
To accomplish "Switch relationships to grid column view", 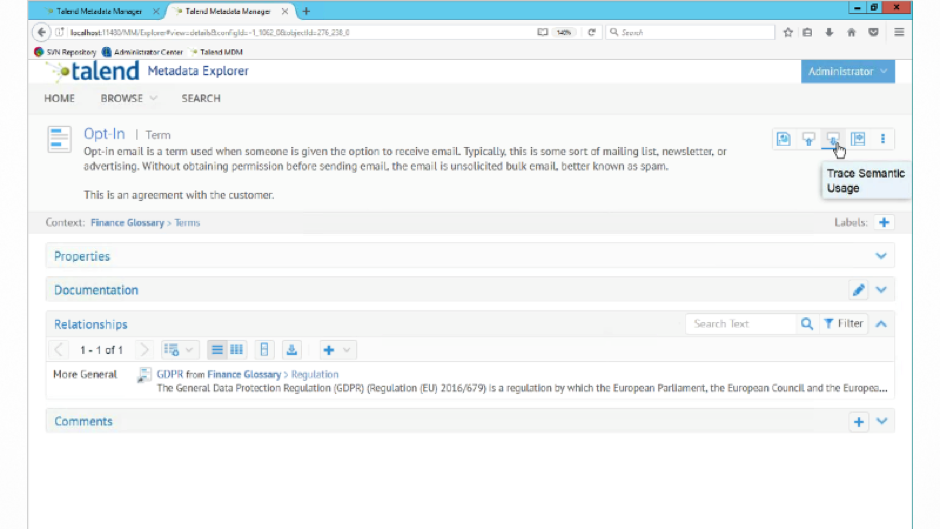I will [x=237, y=350].
